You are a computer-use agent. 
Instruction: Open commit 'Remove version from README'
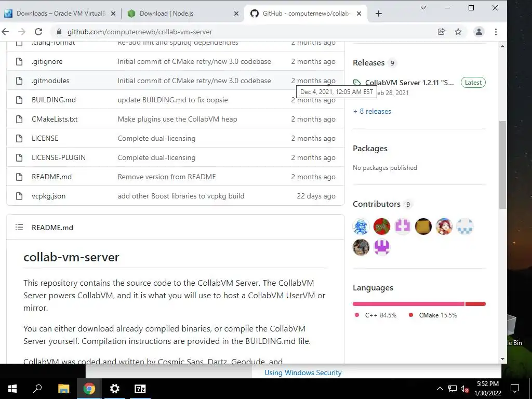167,177
